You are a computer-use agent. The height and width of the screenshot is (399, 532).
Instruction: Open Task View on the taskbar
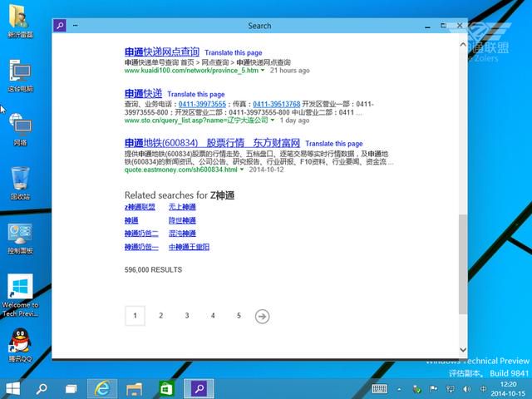click(x=71, y=389)
